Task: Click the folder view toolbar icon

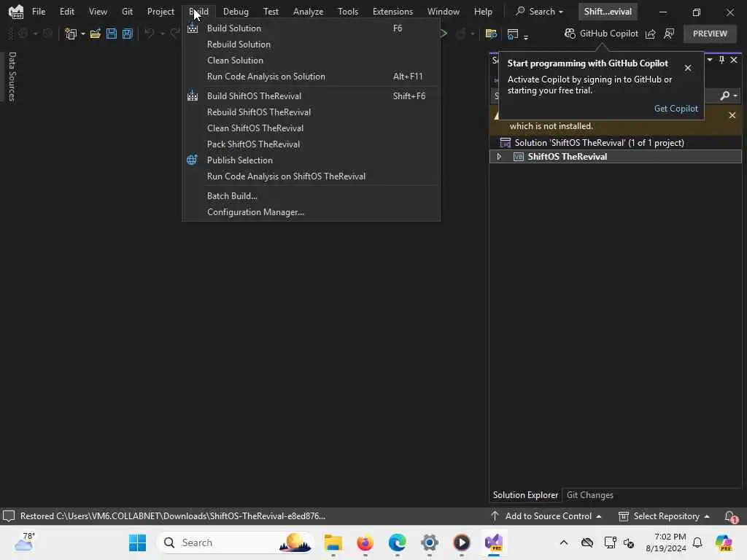Action: (491, 34)
